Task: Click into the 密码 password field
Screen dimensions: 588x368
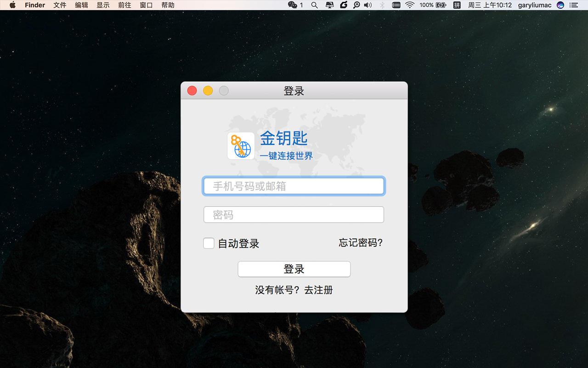Action: (294, 215)
